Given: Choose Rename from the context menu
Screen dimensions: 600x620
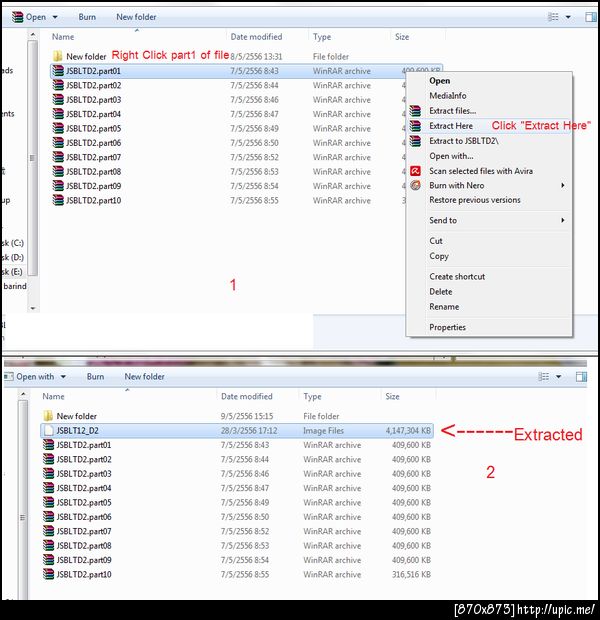Looking at the screenshot, I should click(x=444, y=306).
